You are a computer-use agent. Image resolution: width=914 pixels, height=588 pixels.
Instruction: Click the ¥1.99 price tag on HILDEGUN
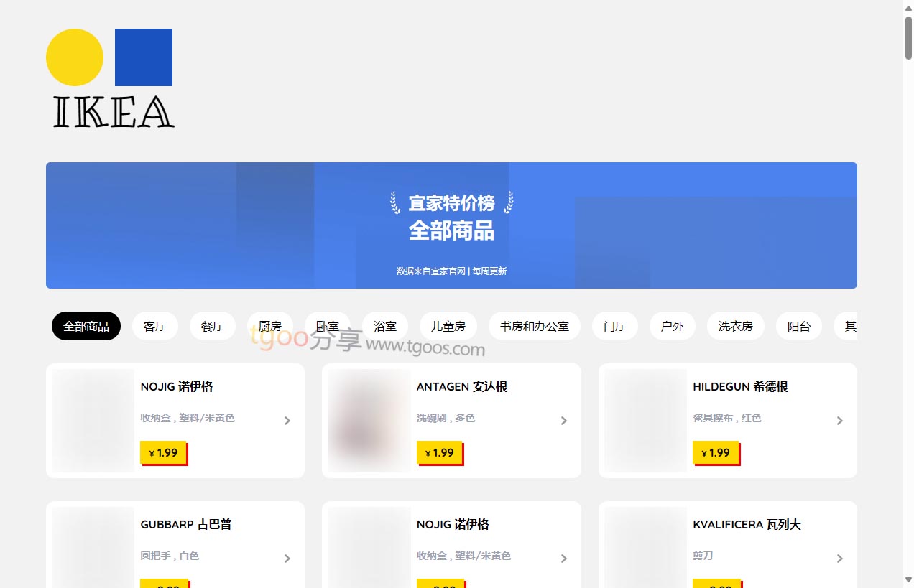(x=715, y=452)
